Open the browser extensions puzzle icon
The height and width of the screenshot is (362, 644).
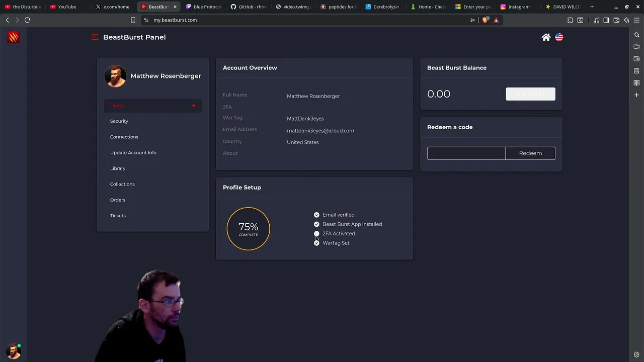[x=570, y=20]
